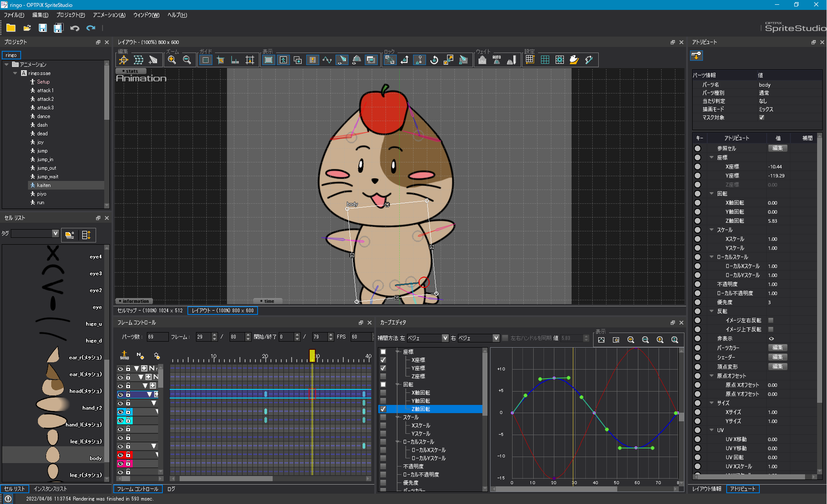Viewport: 827px width, 504px height.
Task: Uncheck the Y座標 checkbox in curve editor
Action: pos(383,368)
